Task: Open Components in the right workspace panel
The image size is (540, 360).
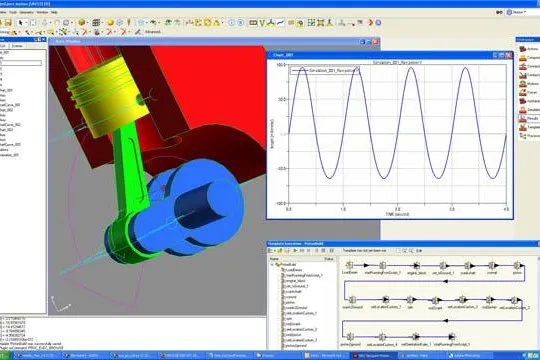Action: pos(529,58)
